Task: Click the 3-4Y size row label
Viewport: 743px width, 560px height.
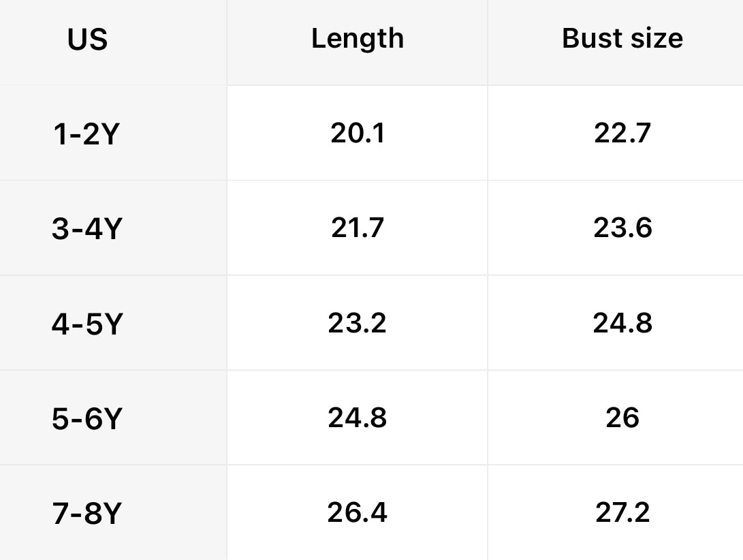Action: pyautogui.click(x=86, y=230)
